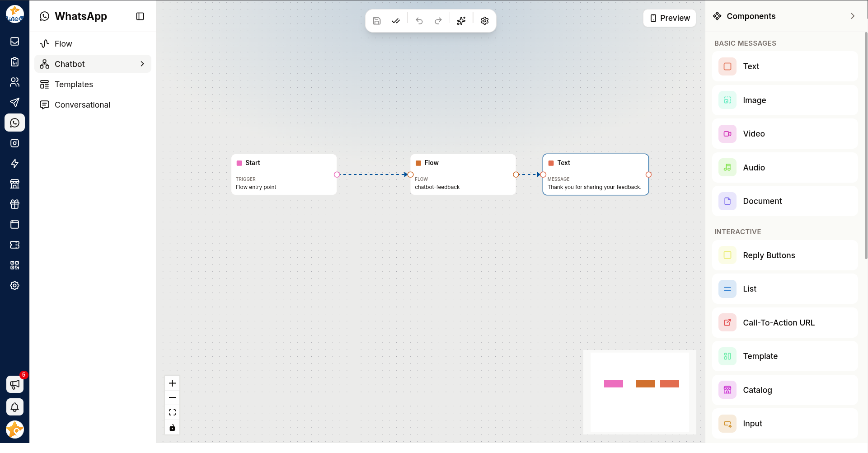Open the Templates menu item
Image resolution: width=868 pixels, height=453 pixels.
coord(93,85)
